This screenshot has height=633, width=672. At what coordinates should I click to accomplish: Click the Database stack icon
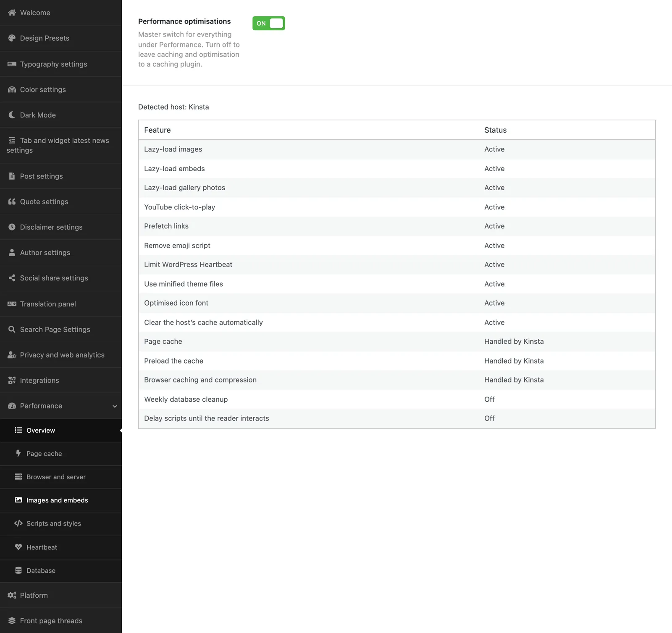tap(18, 570)
